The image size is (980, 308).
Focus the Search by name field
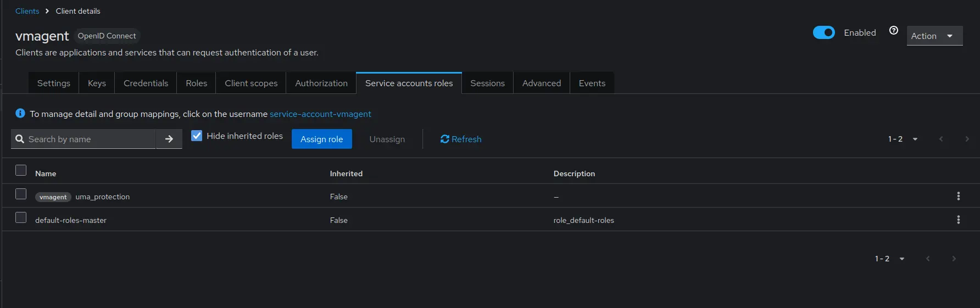91,139
